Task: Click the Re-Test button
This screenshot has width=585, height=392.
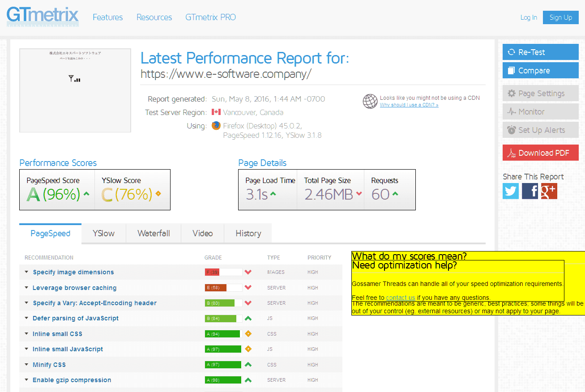Action: 541,52
